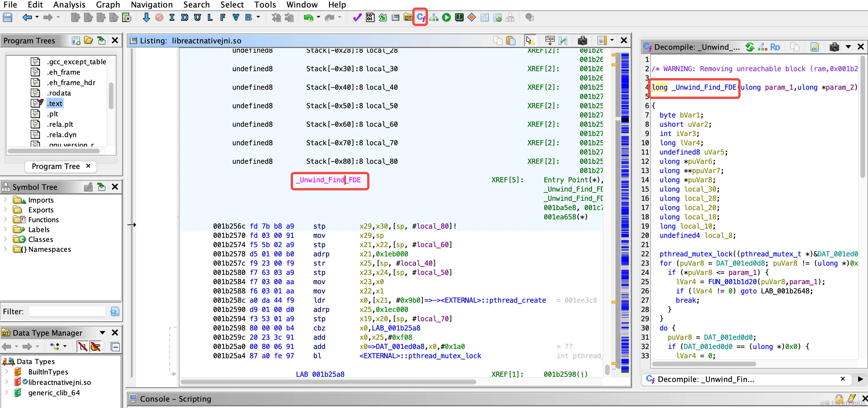The image size is (868, 408).
Task: Click LAB_001b25a8 operand at 001b2598
Action: click(396, 328)
